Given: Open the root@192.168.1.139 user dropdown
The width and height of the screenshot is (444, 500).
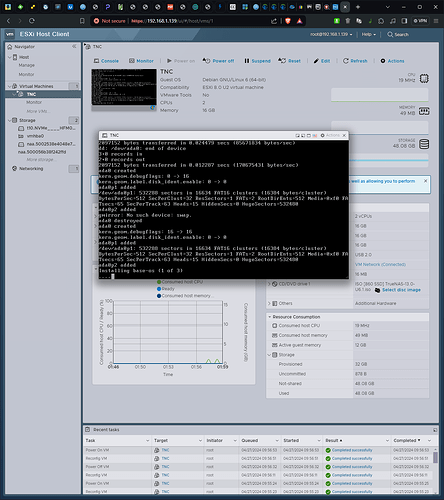Looking at the screenshot, I should [331, 34].
